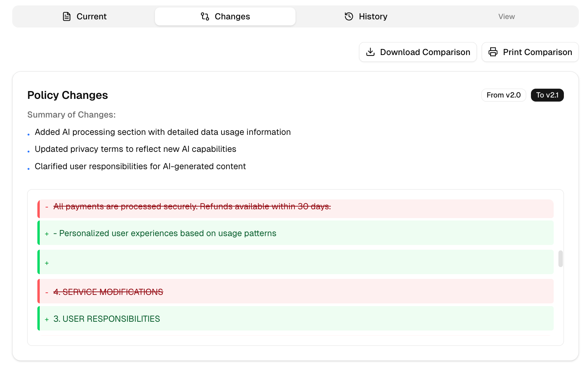Select the From v2.0 version badge
The width and height of the screenshot is (588, 372).
coord(503,95)
